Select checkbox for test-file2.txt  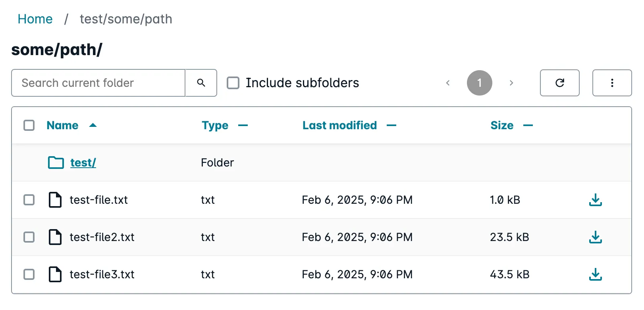pos(29,237)
